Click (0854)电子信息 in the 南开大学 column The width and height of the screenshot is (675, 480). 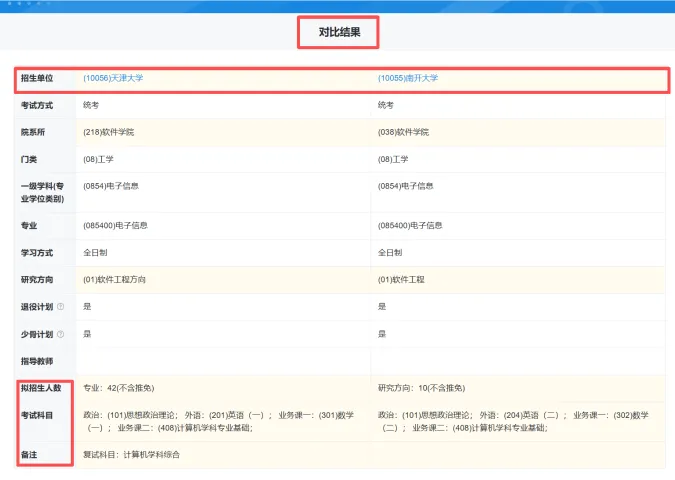[406, 186]
